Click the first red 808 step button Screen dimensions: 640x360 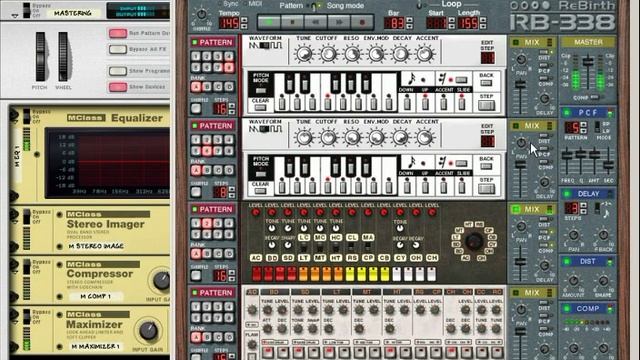(x=257, y=274)
